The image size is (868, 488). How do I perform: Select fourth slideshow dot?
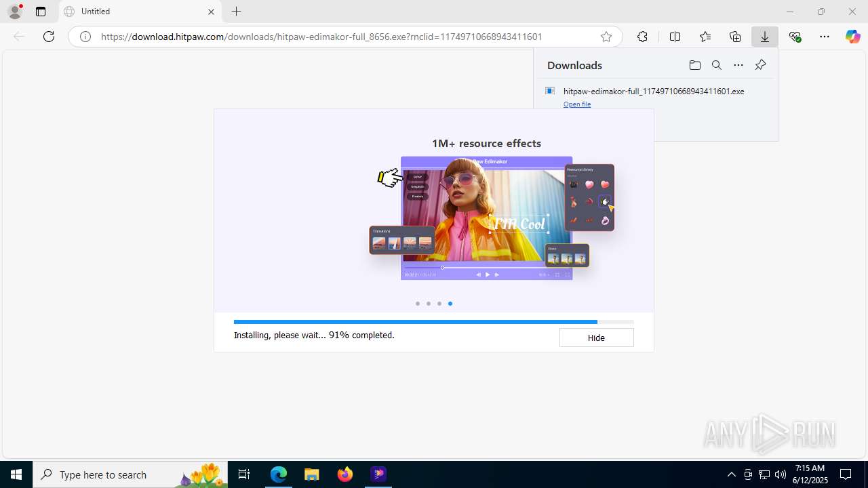[x=450, y=304]
